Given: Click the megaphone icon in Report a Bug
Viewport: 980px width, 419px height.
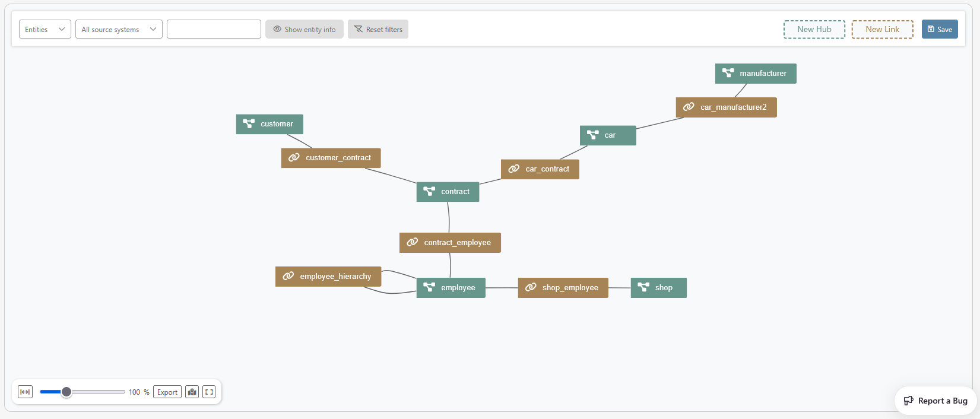Looking at the screenshot, I should pyautogui.click(x=908, y=401).
